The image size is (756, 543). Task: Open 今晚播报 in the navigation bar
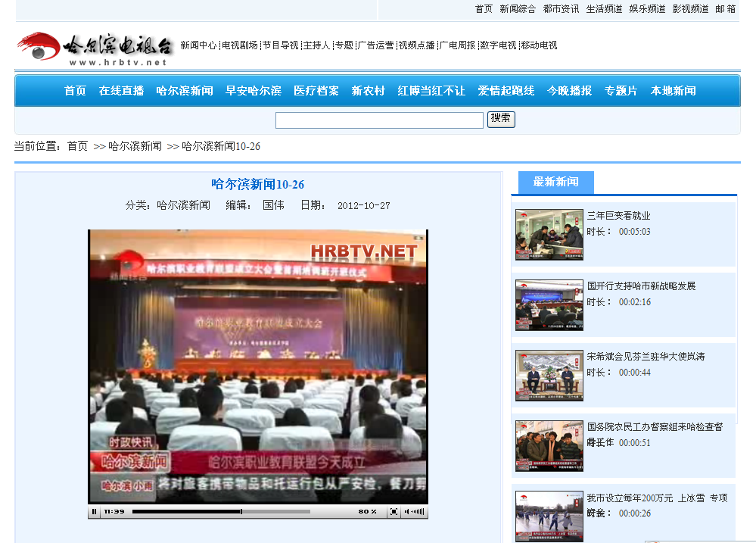pos(569,91)
